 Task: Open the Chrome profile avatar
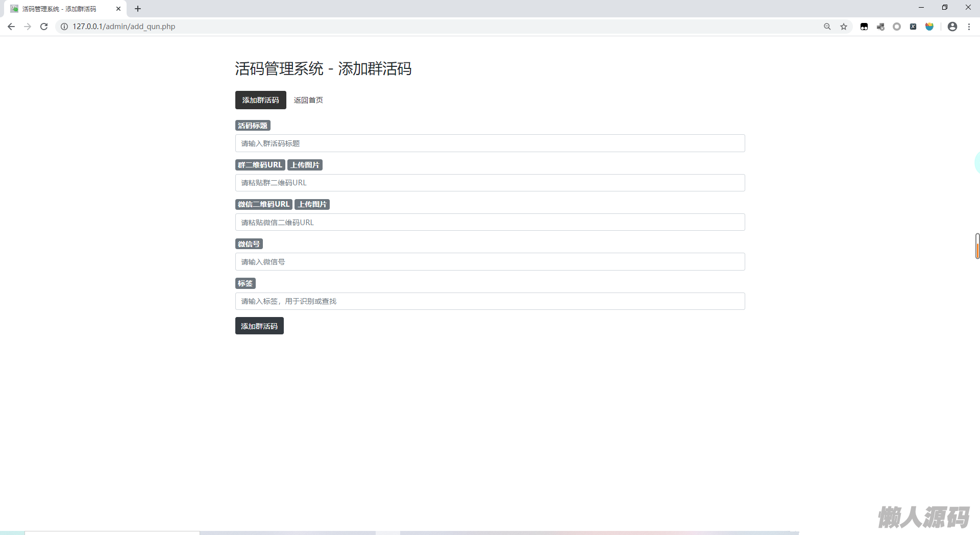pos(952,27)
